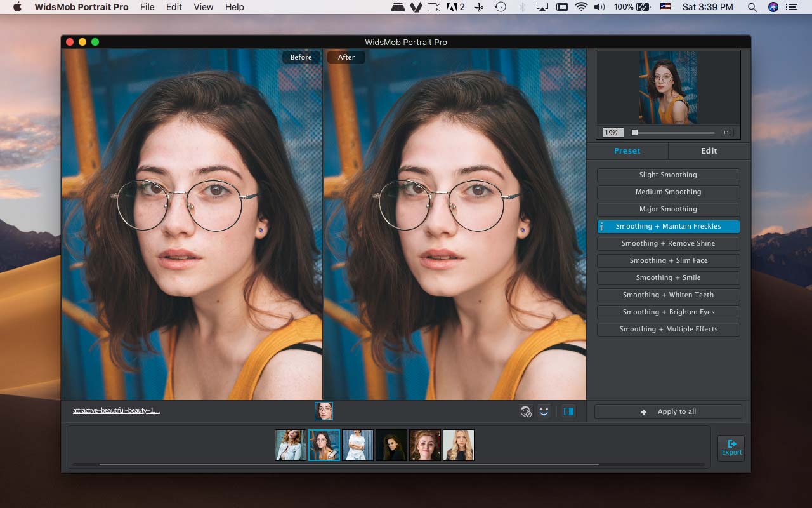Apply the Slight Smoothing preset
Screen dimensions: 812x508
(668, 175)
